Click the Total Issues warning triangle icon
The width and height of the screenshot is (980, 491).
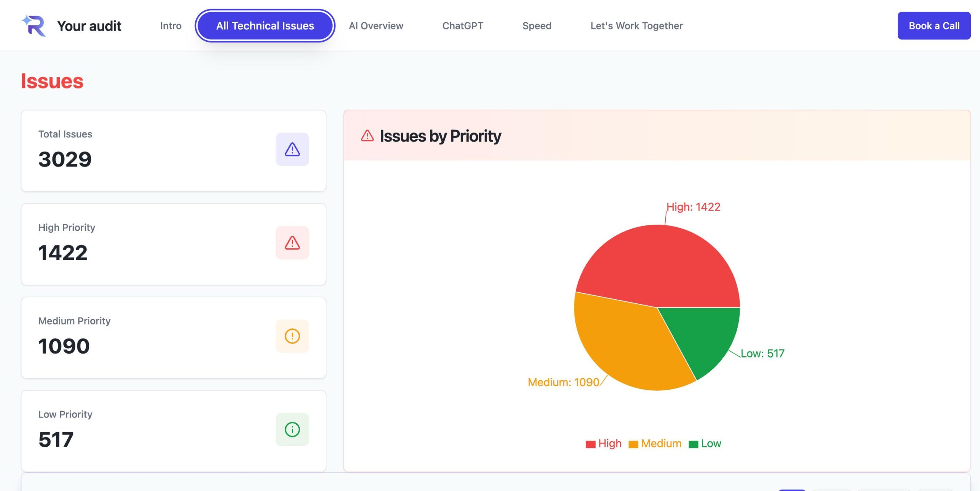tap(292, 149)
